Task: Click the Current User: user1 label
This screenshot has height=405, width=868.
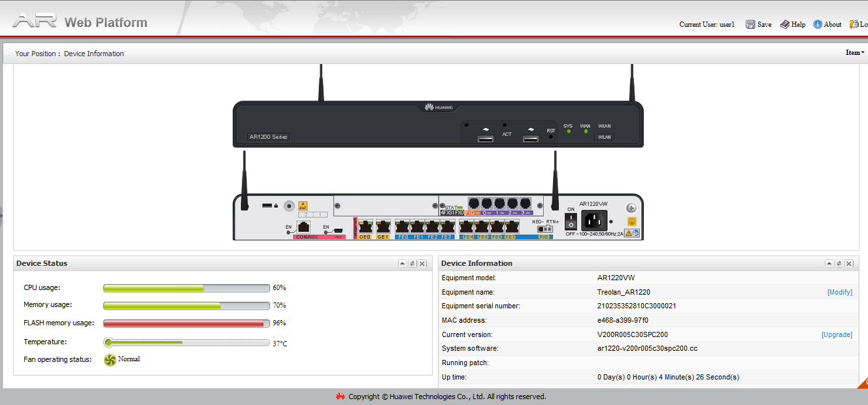Action: click(x=707, y=24)
